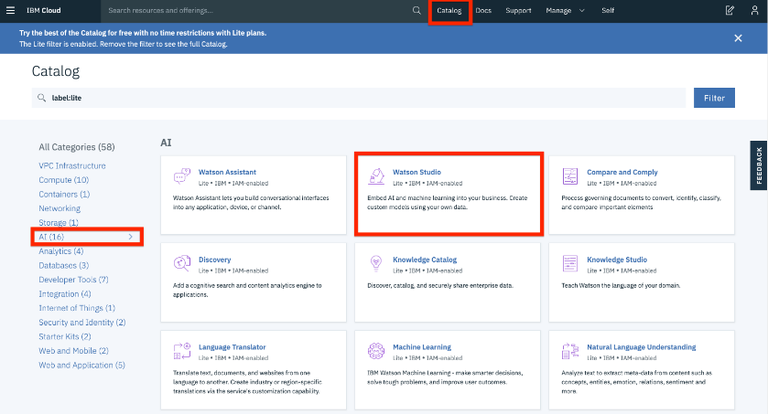
Task: Click the Machine Learning icon
Action: [x=376, y=351]
